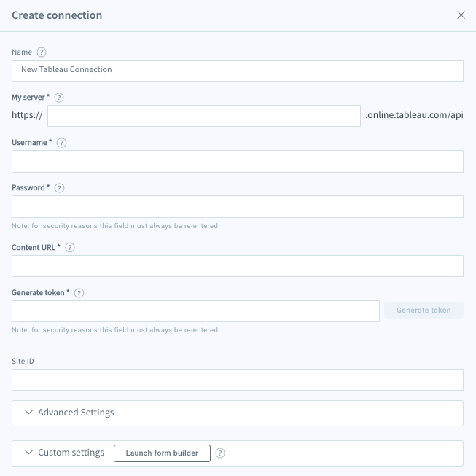Click the Password field help icon
476x476 pixels.
(60, 188)
